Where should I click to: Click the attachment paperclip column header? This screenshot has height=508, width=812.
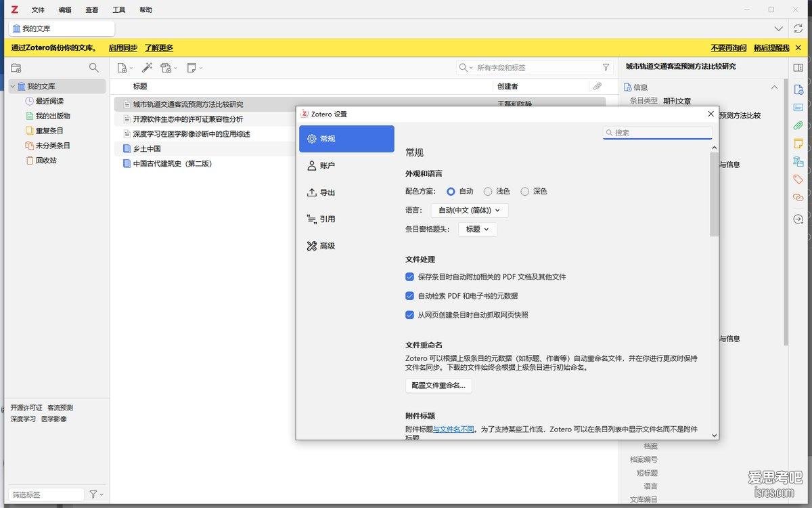597,87
